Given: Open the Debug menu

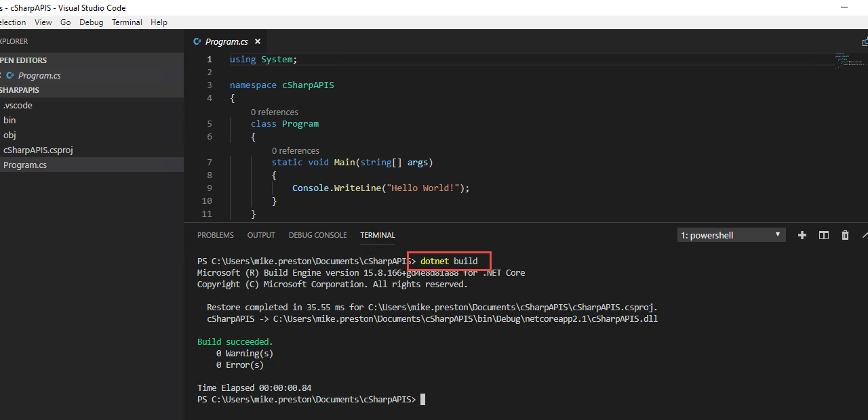Looking at the screenshot, I should 92,22.
